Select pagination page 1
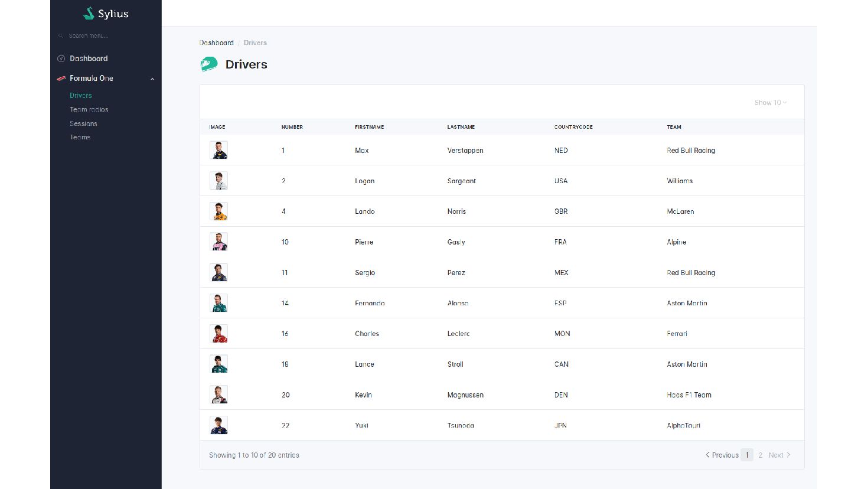 pos(747,455)
